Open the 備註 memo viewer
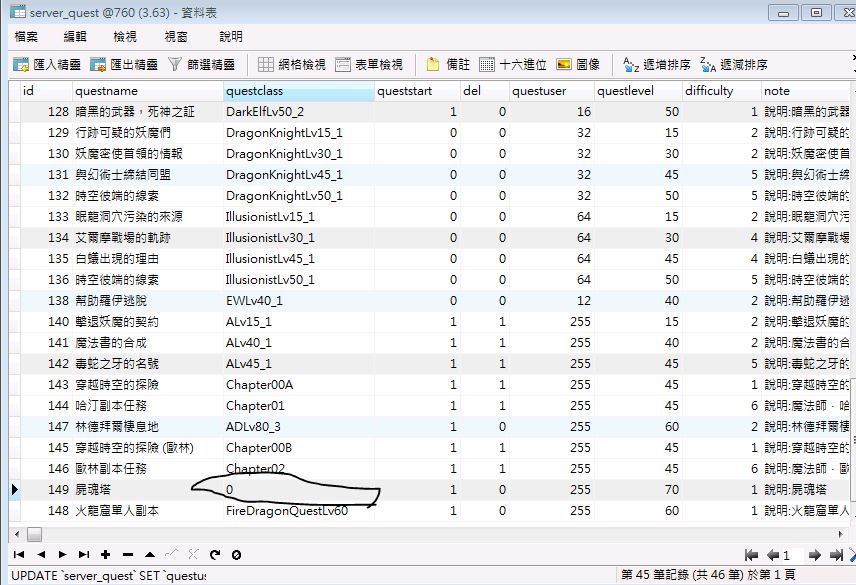 pos(448,64)
